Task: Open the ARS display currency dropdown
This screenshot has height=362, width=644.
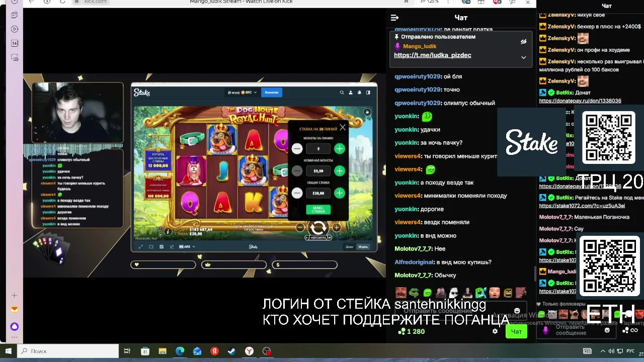Action: tap(187, 247)
